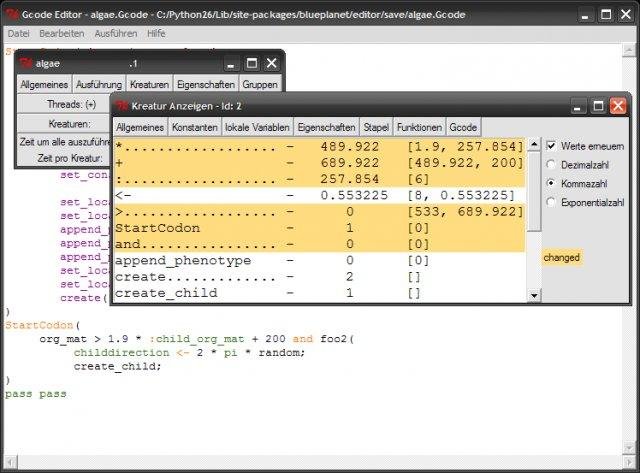Maximize the Kreatur Anzeigen window
This screenshot has height=473, width=640.
click(x=598, y=107)
